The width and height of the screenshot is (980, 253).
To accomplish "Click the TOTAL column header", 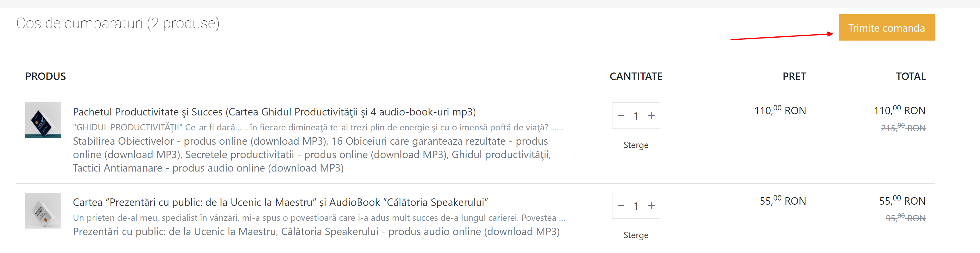I will click(x=911, y=77).
